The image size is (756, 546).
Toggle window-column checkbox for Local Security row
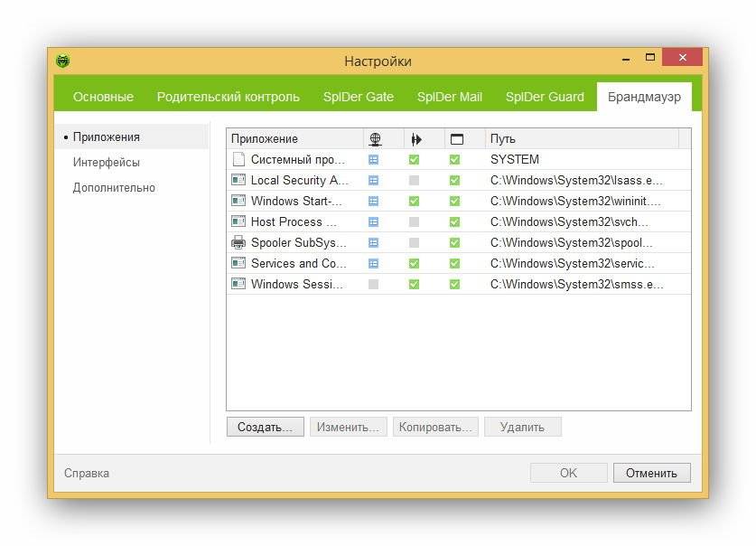[454, 181]
